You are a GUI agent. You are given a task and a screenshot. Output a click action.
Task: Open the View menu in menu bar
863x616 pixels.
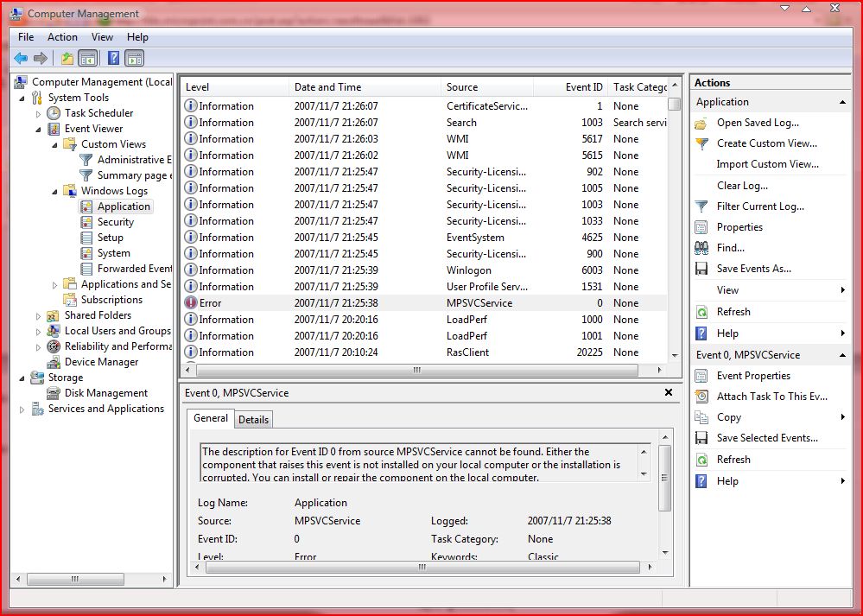click(x=103, y=37)
